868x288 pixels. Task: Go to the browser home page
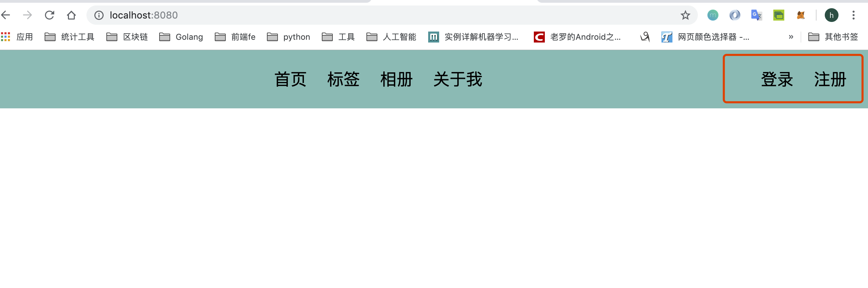(x=71, y=15)
